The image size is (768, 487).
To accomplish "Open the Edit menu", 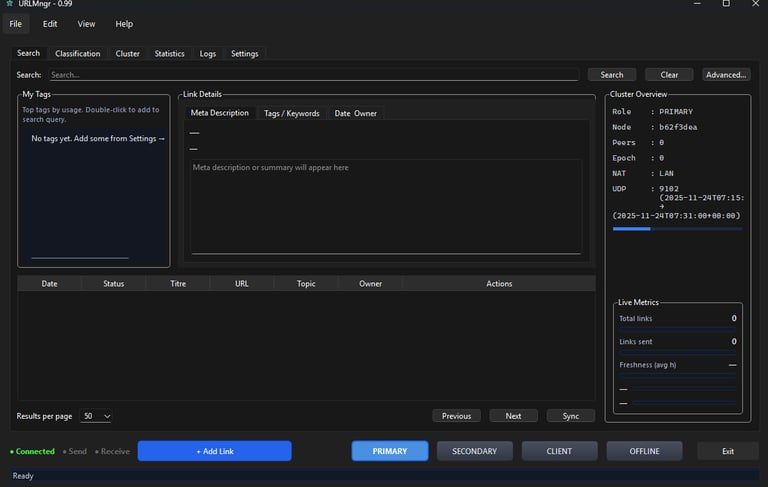I will point(49,24).
